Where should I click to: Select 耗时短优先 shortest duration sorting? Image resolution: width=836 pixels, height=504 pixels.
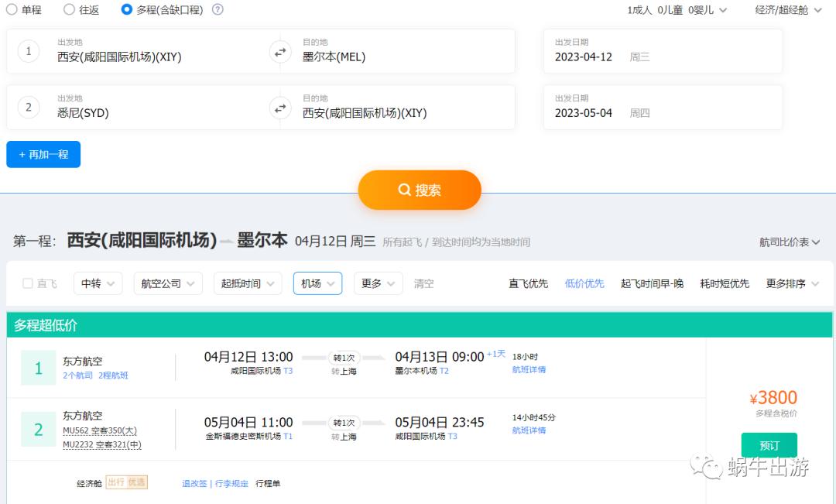(725, 283)
